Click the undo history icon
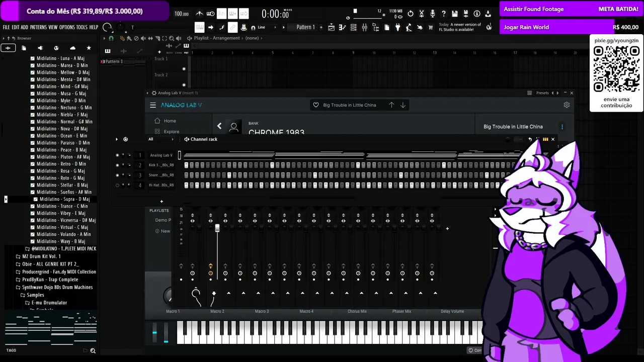 tap(411, 14)
